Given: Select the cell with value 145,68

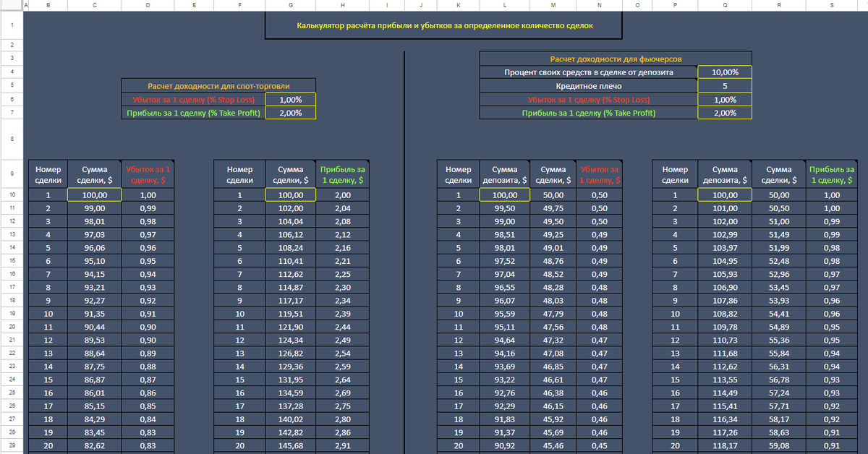Looking at the screenshot, I should (x=290, y=446).
